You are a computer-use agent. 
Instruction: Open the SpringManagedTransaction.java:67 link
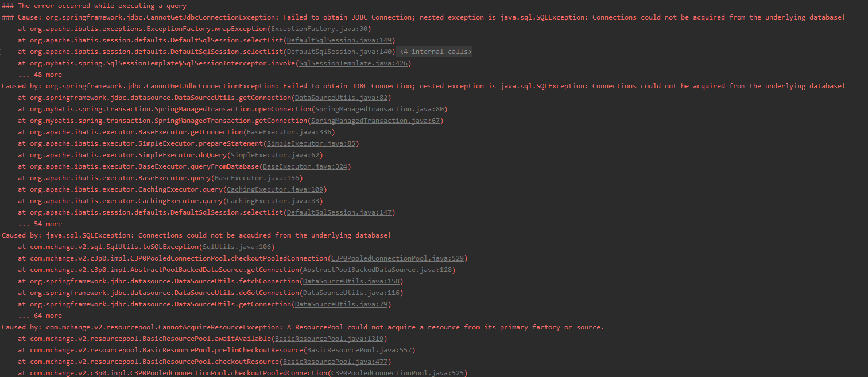(x=375, y=121)
